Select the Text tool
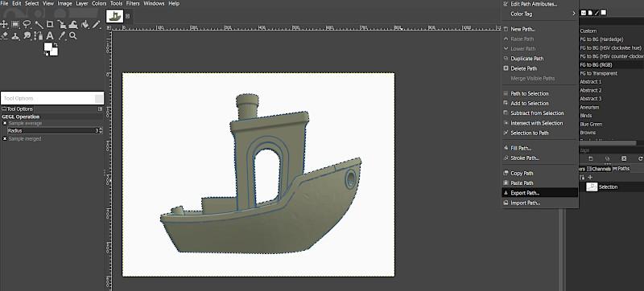 click(x=50, y=36)
